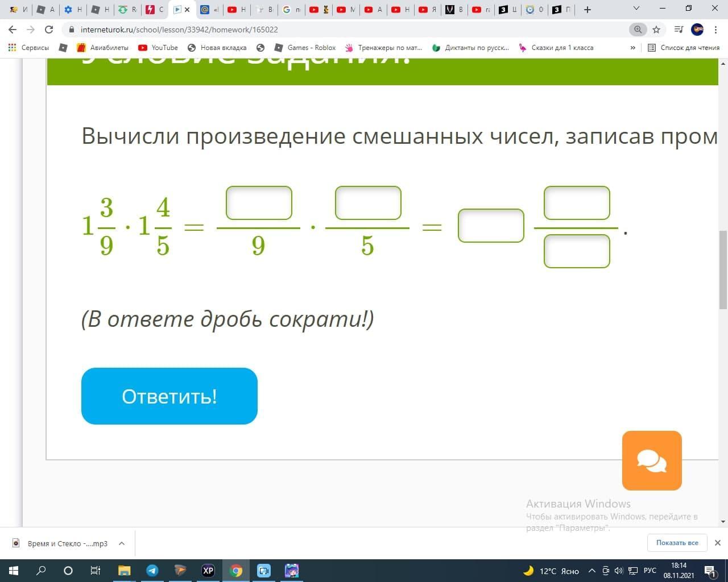Open the zoom magnifier in the address bar
Screen dimensions: 728x582
[x=638, y=30]
